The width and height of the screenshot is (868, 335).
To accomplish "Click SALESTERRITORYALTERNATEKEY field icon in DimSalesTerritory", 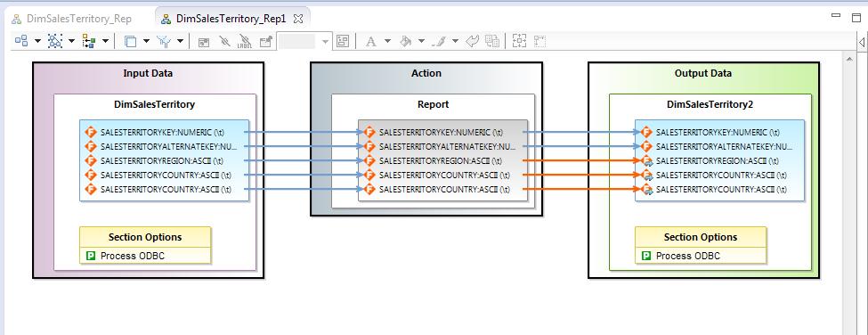I will 91,146.
